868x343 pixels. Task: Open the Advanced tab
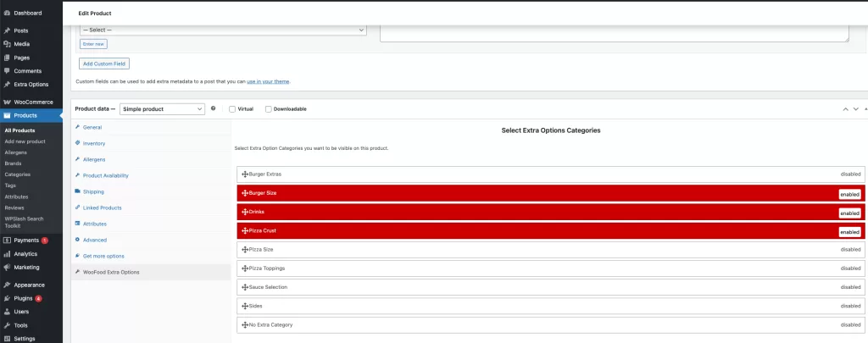pos(94,241)
